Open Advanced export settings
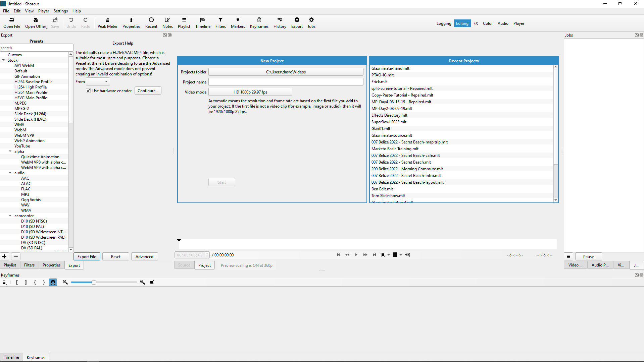The image size is (644, 362). click(x=144, y=257)
